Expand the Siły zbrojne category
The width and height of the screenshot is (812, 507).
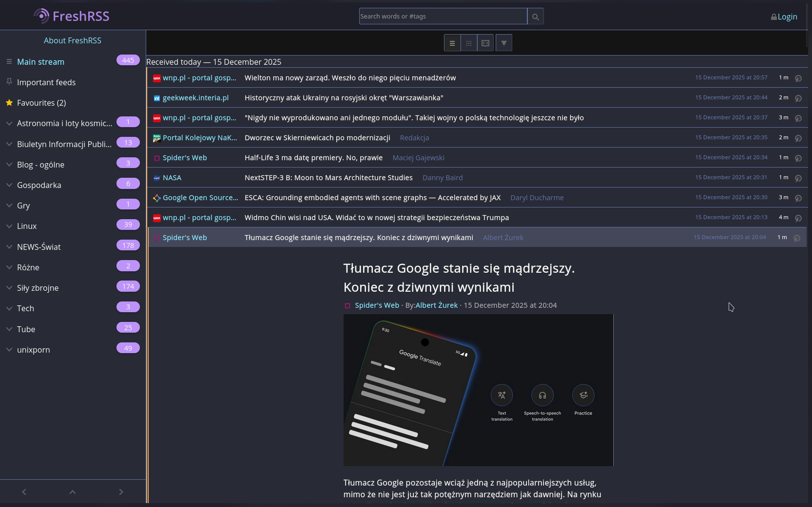click(9, 288)
